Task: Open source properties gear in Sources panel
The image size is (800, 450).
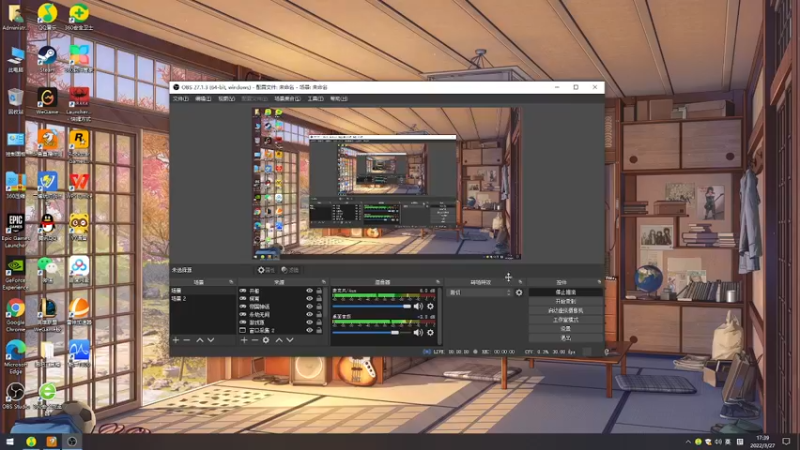Action: [266, 340]
